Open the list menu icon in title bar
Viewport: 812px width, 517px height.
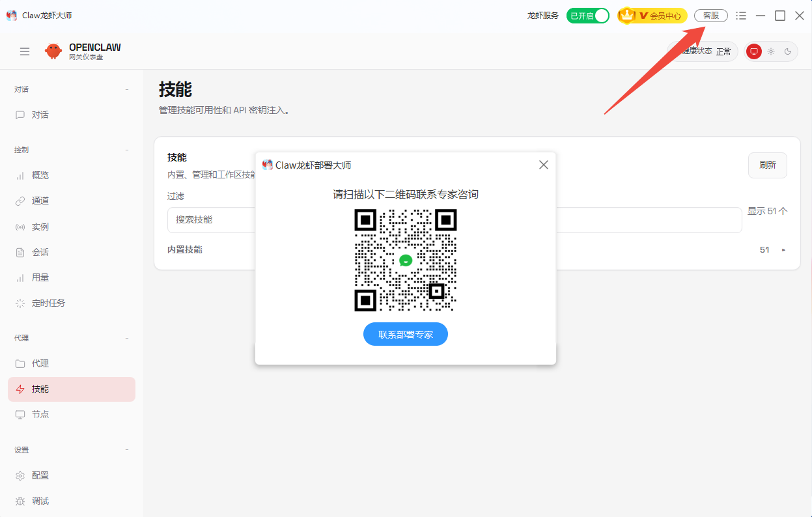pos(741,16)
